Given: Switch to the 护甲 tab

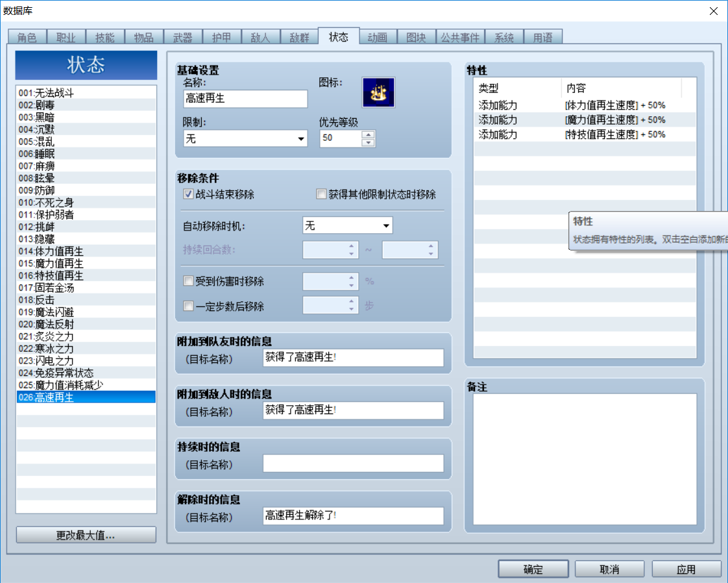Looking at the screenshot, I should [221, 37].
